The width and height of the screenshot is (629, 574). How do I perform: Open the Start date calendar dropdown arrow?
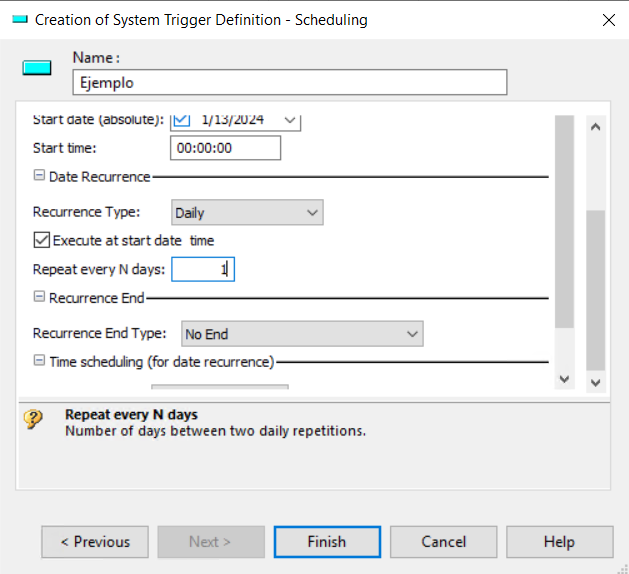click(290, 120)
